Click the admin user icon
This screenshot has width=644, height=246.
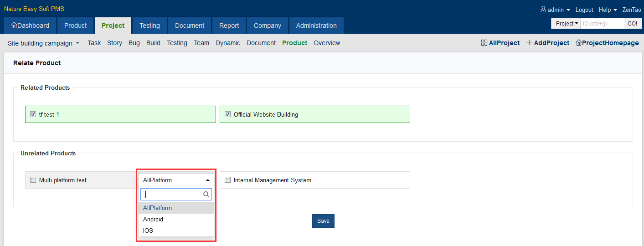click(543, 10)
